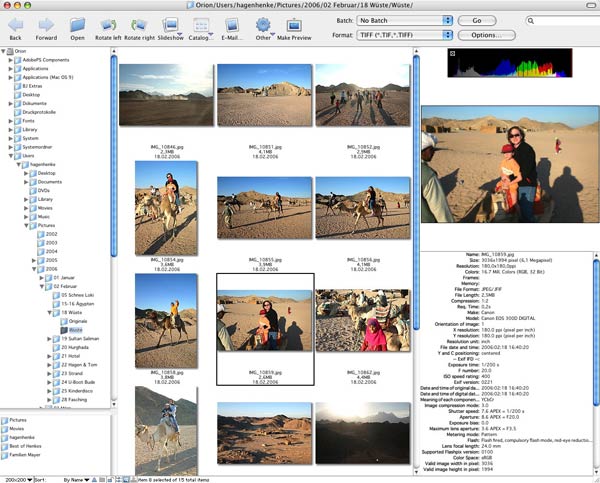The height and width of the screenshot is (483, 600).
Task: Click the Forward arrow in the toolbar
Action: coord(46,25)
